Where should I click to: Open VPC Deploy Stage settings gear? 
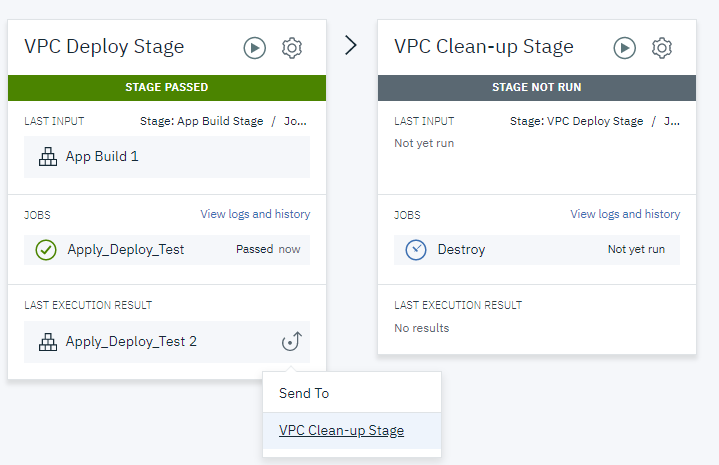[292, 47]
